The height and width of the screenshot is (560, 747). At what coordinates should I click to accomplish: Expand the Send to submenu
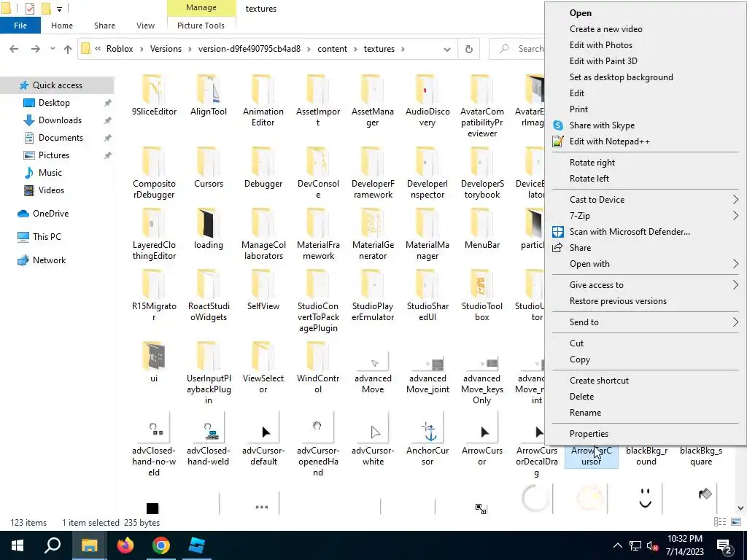point(645,322)
